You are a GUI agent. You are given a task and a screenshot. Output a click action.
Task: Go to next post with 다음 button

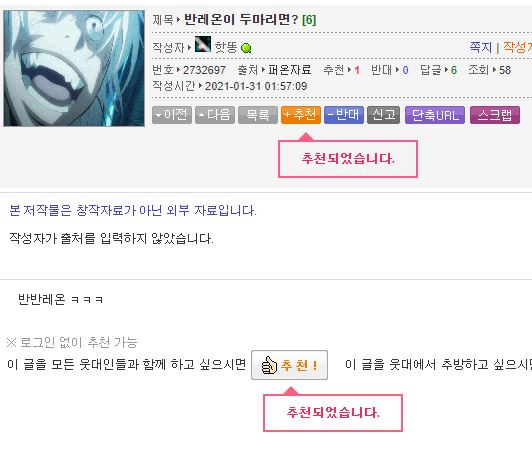[215, 115]
